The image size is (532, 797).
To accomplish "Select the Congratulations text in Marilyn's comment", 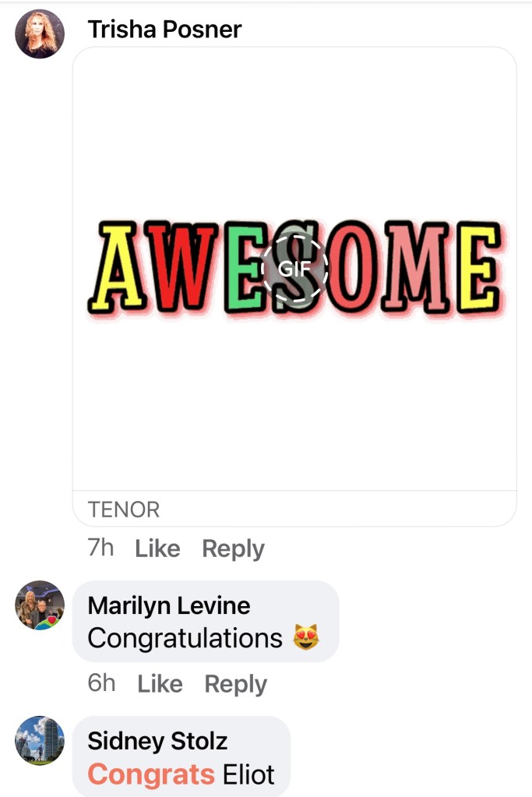I will coord(185,638).
